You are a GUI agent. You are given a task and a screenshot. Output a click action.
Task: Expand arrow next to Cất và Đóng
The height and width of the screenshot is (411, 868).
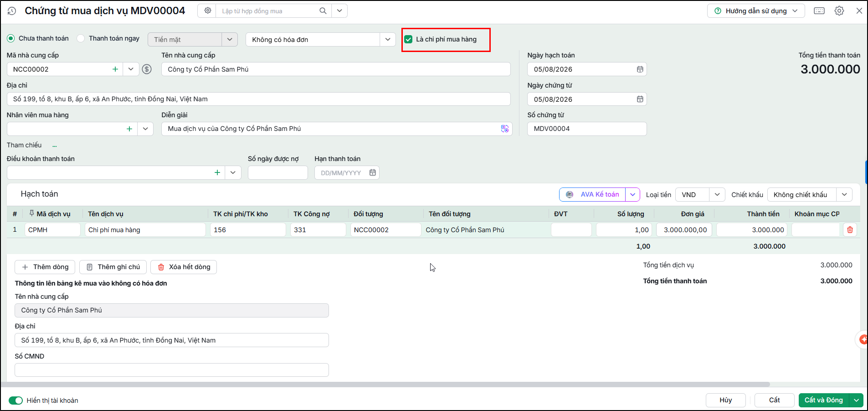point(857,400)
